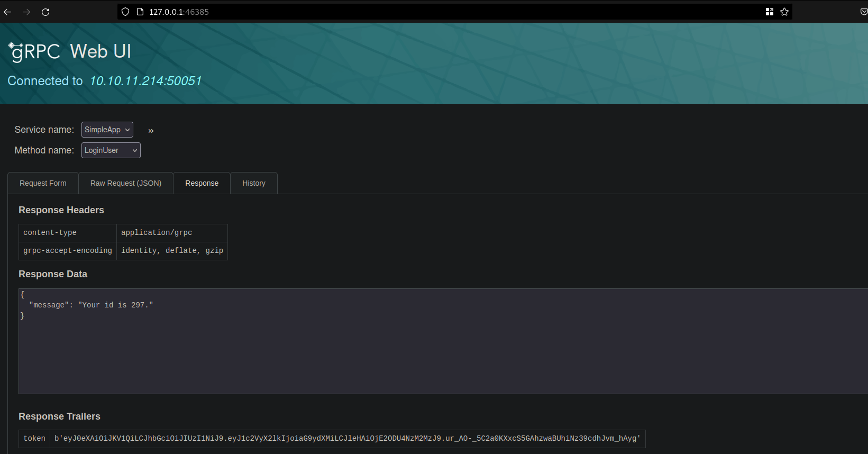Click the grpc-accept-encoding header cell
This screenshot has width=868, height=454.
click(68, 250)
